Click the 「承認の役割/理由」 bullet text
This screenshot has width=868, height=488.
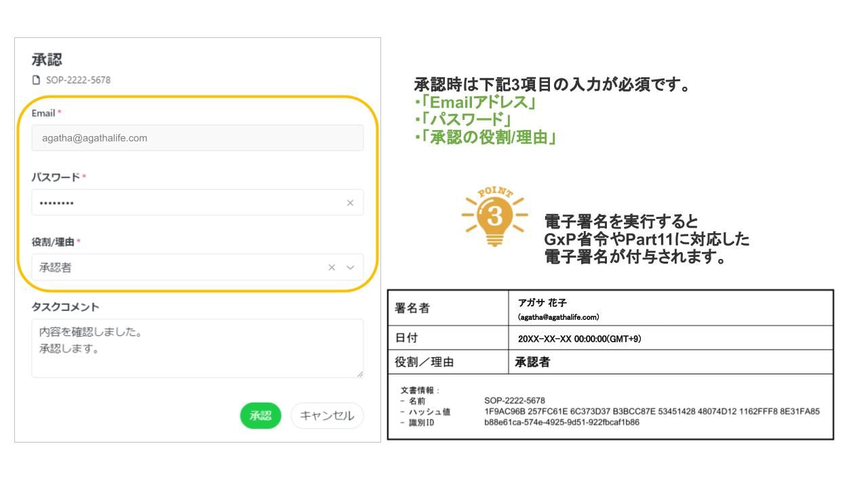click(x=486, y=138)
